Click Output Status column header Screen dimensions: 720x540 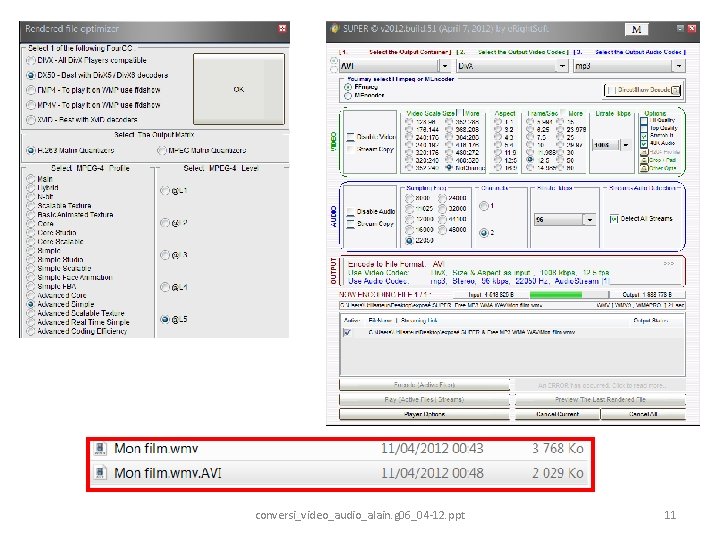coord(650,321)
